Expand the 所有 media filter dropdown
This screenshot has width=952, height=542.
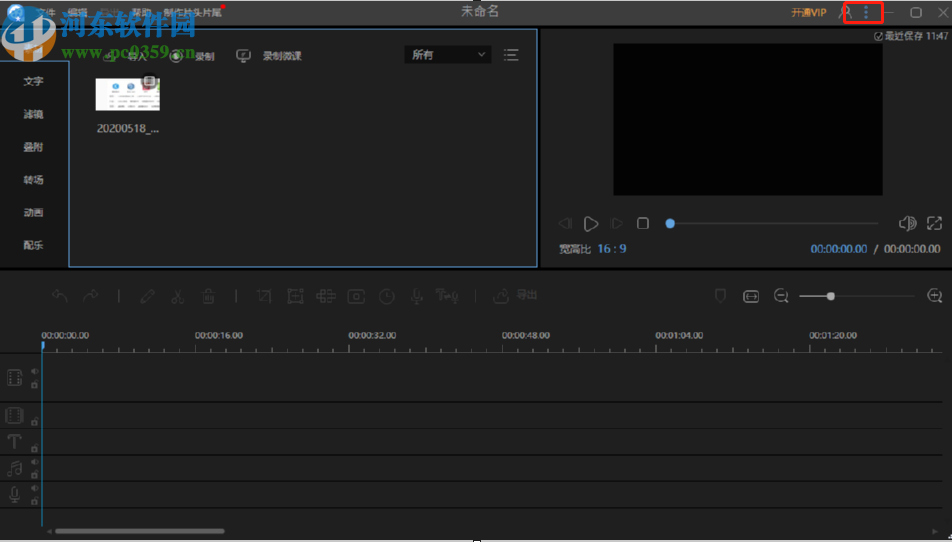[x=448, y=55]
